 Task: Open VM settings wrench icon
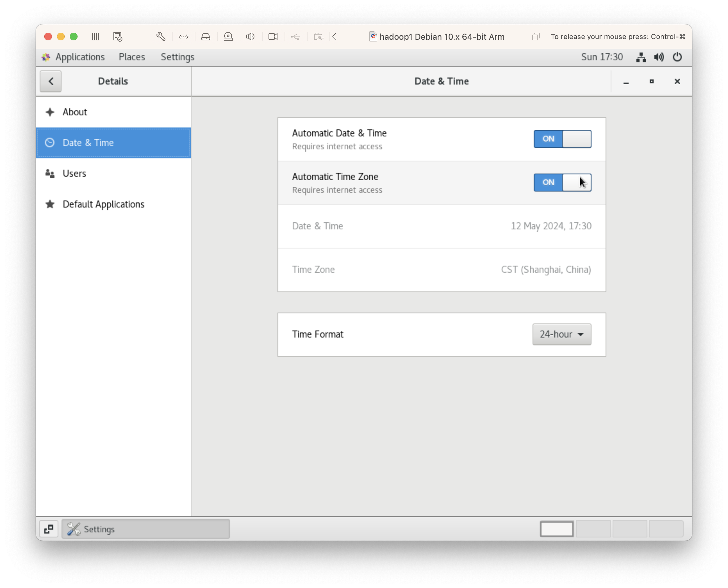click(161, 37)
